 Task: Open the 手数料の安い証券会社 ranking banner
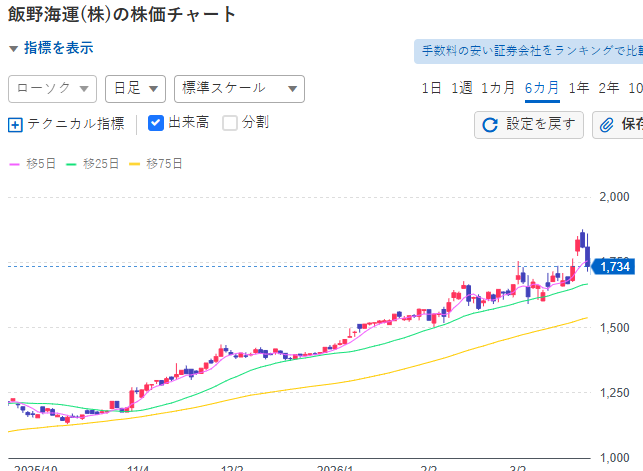pos(529,51)
